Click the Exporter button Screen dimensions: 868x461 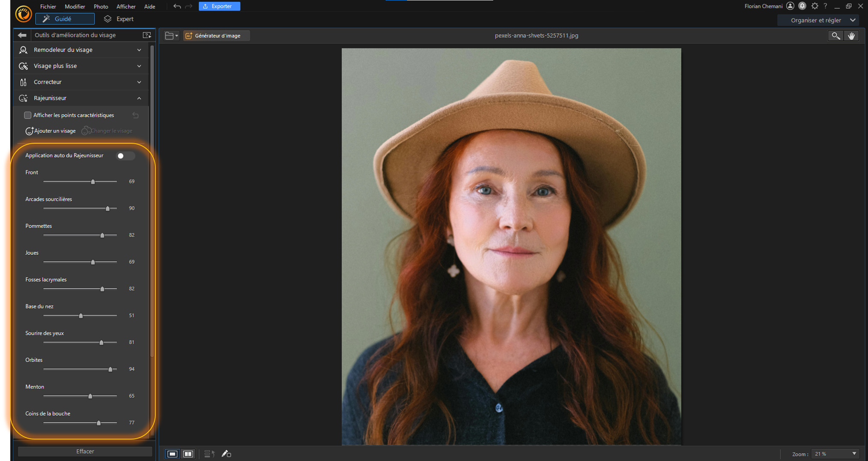[x=219, y=6]
